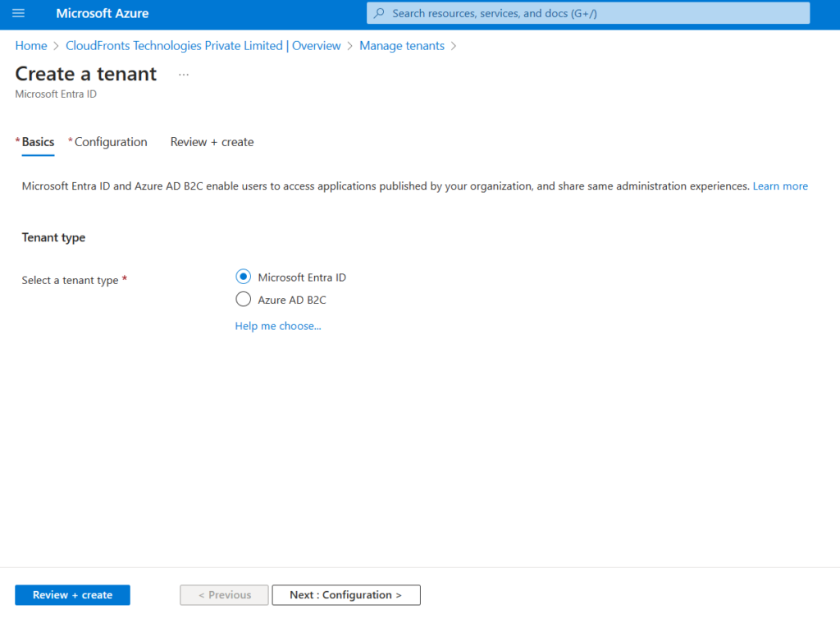The image size is (840, 619).
Task: Open the hamburger portal menu
Action: (x=18, y=13)
